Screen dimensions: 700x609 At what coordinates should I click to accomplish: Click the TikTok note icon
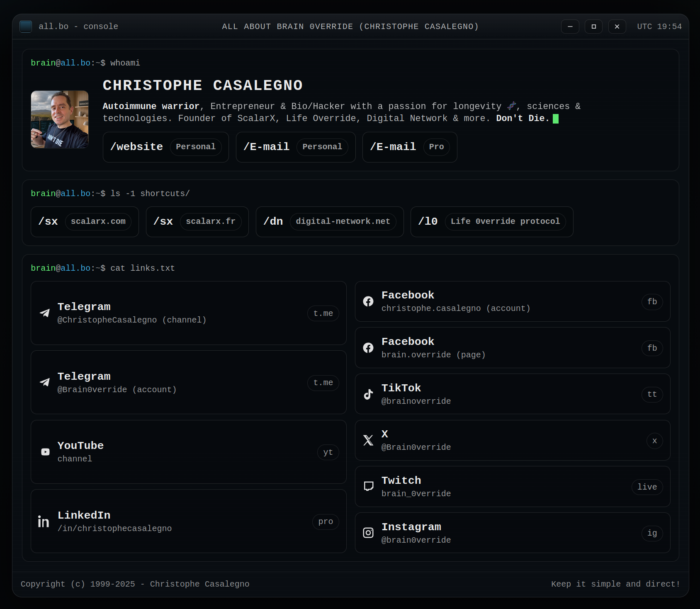[x=368, y=394]
